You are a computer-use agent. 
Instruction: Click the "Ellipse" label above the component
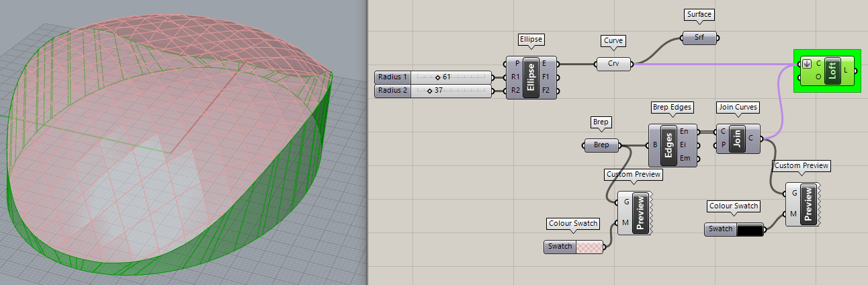click(x=531, y=40)
